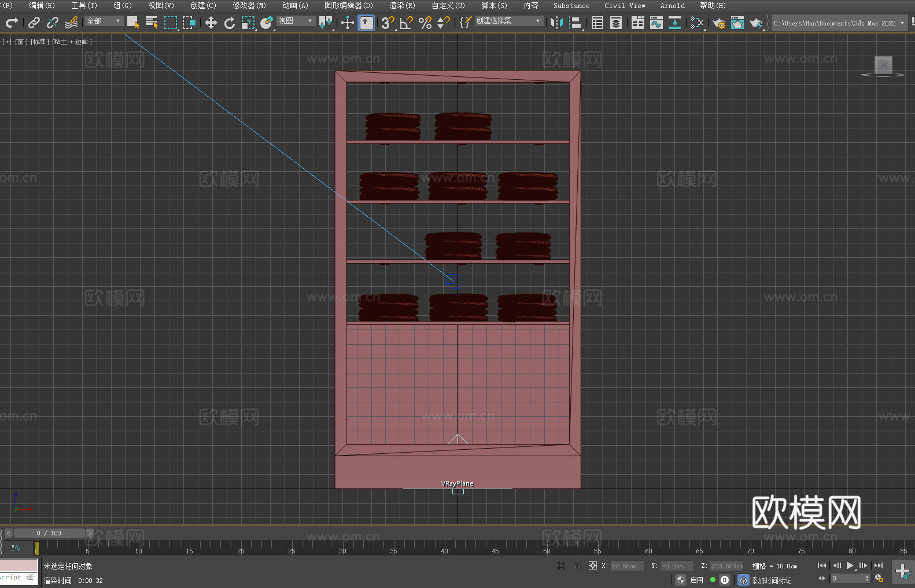This screenshot has width=915, height=588.
Task: Open the Civil View menu
Action: [x=625, y=5]
